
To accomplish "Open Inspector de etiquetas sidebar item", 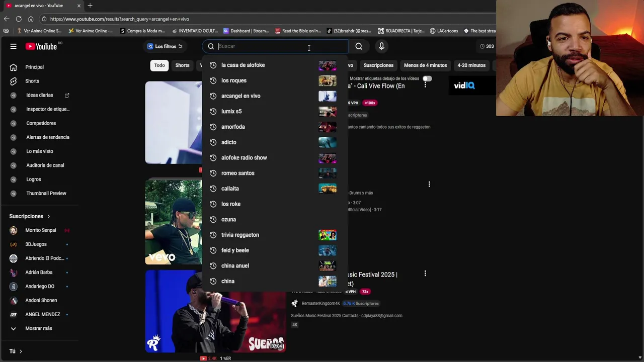I will tap(48, 109).
